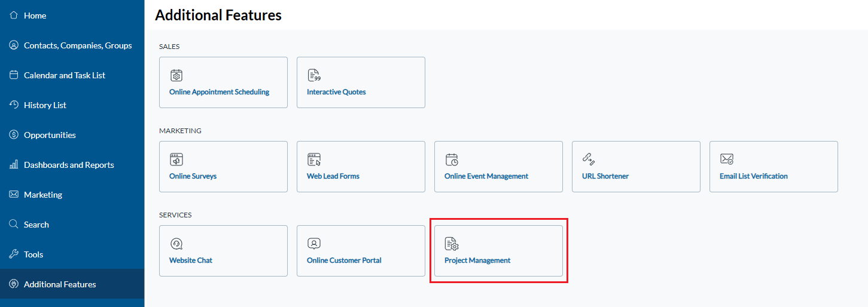The height and width of the screenshot is (307, 868).
Task: Click the Interactive Quotes document icon
Action: tap(314, 75)
